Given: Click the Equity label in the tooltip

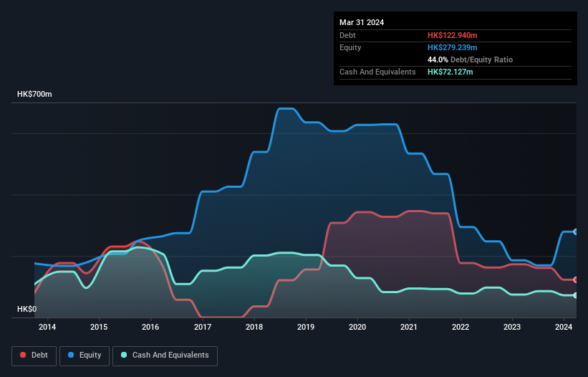Looking at the screenshot, I should (350, 47).
